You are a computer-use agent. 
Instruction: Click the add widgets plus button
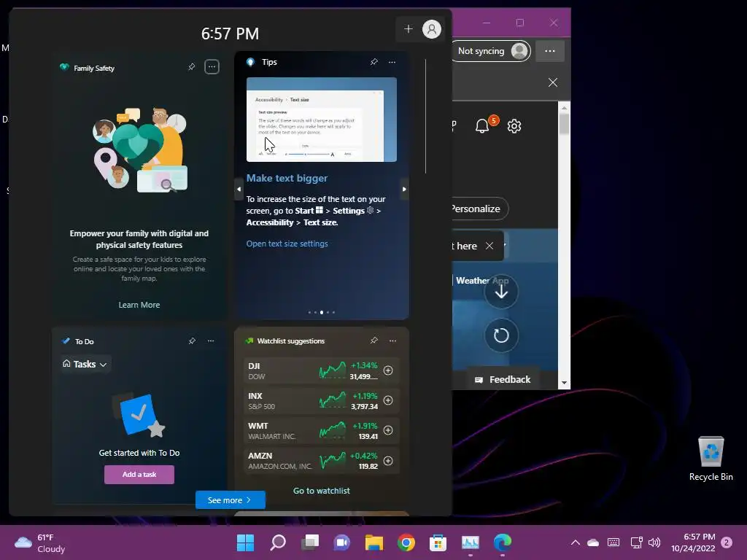[409, 29]
